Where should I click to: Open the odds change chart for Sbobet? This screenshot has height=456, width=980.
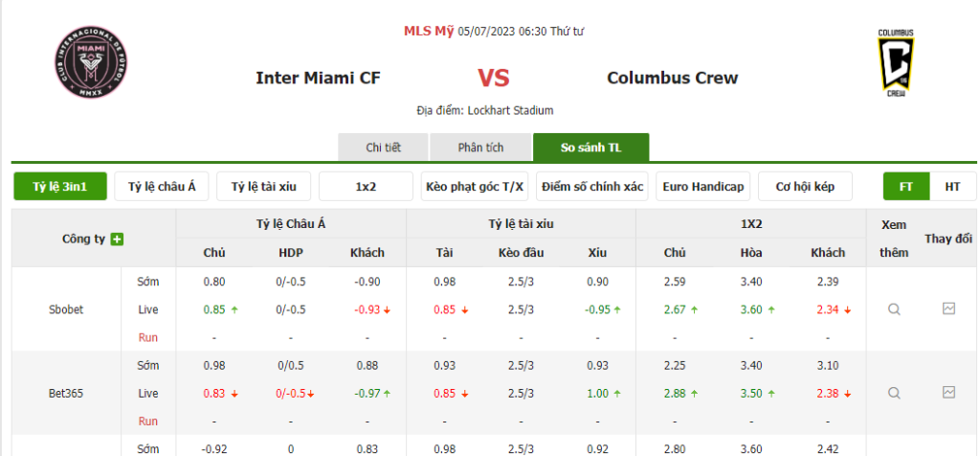pos(948,309)
